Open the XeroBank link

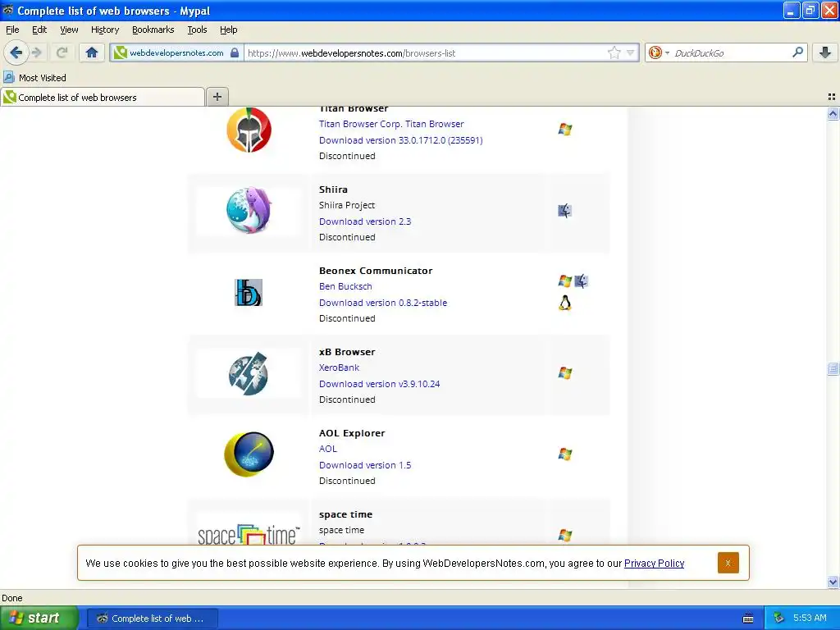click(339, 367)
